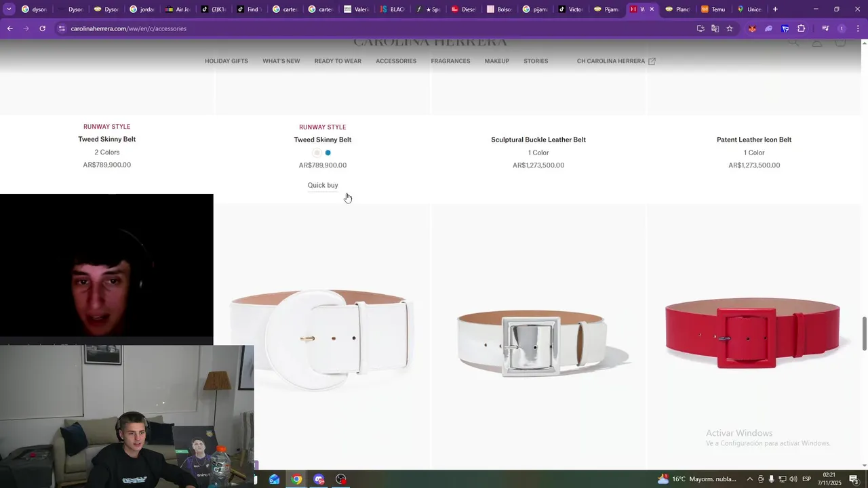868x488 pixels.
Task: Switch to the Temu tab
Action: pos(714,9)
